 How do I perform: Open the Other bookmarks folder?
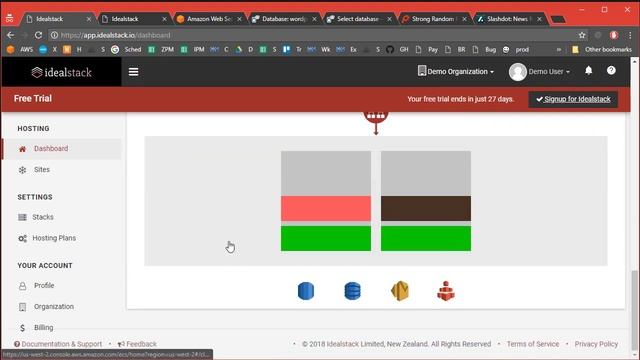[x=602, y=49]
